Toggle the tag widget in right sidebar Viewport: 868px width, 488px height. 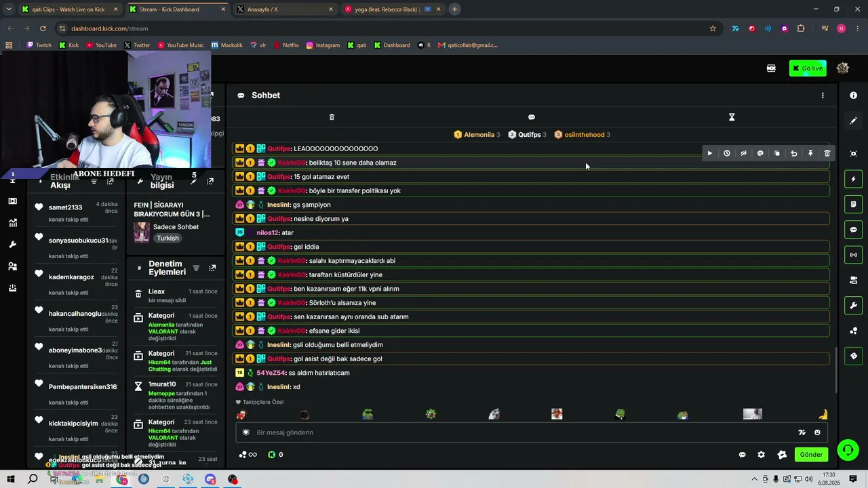coord(853,356)
